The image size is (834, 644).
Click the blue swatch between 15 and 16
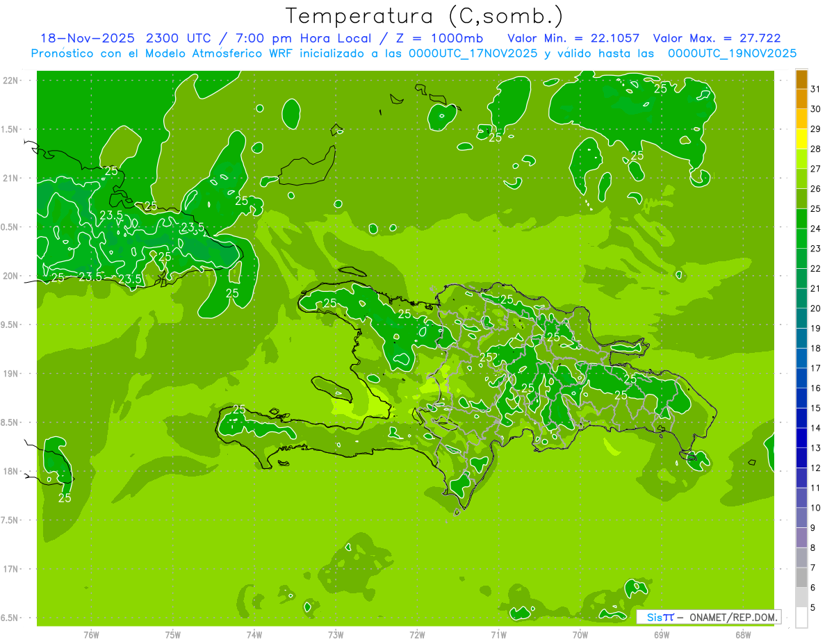tap(801, 398)
